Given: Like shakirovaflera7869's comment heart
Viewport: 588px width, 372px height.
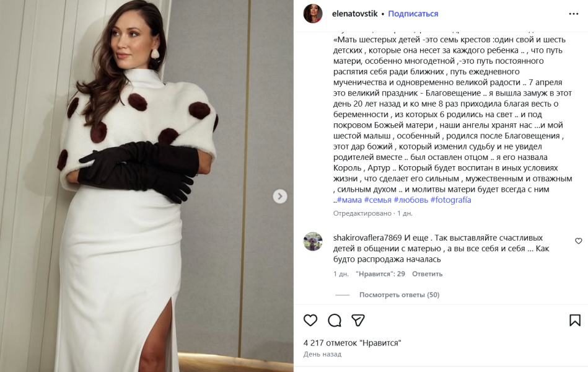Looking at the screenshot, I should (578, 241).
